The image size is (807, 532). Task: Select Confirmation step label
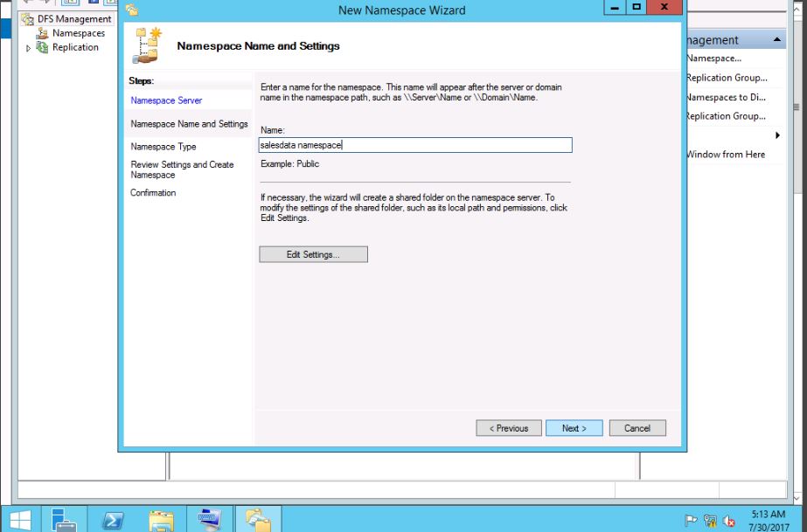153,193
